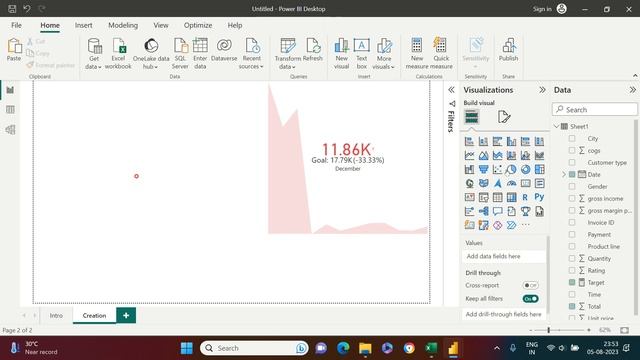The width and height of the screenshot is (640, 360).
Task: Collapse the ribbon with the chevron
Action: point(635,76)
